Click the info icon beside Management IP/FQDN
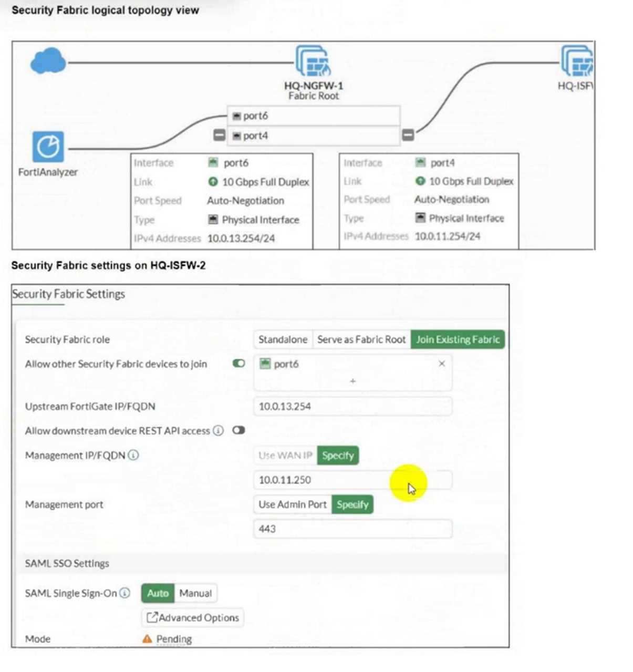Image resolution: width=633 pixels, height=672 pixels. [133, 455]
